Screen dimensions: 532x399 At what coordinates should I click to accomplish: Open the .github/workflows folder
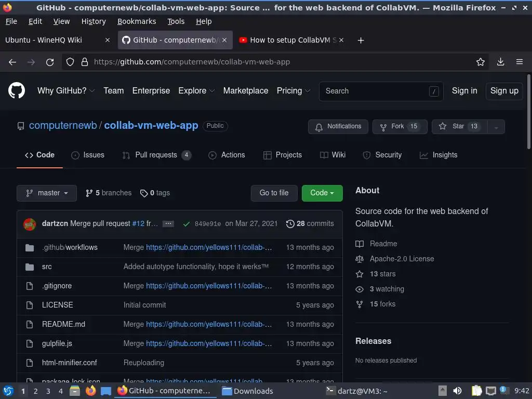coord(70,247)
